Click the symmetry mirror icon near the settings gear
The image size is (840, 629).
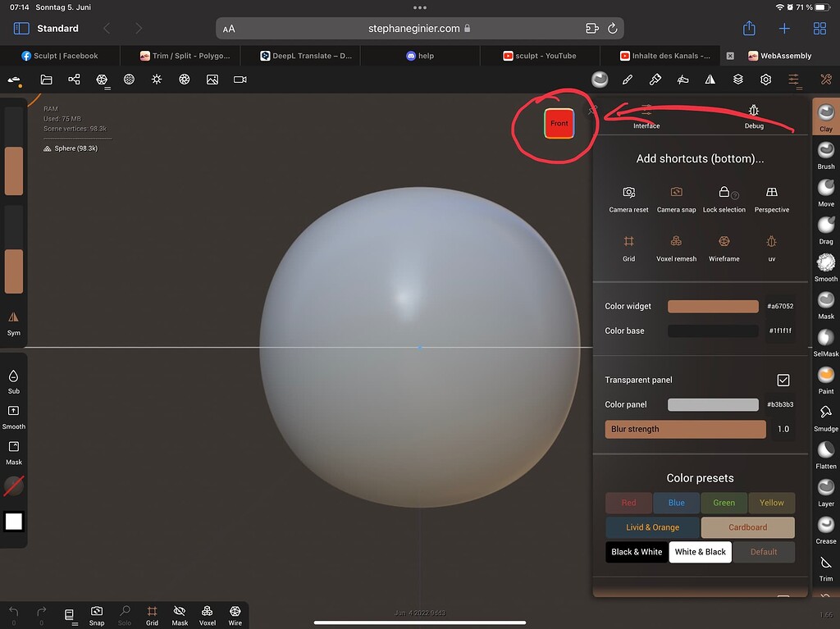pos(710,80)
